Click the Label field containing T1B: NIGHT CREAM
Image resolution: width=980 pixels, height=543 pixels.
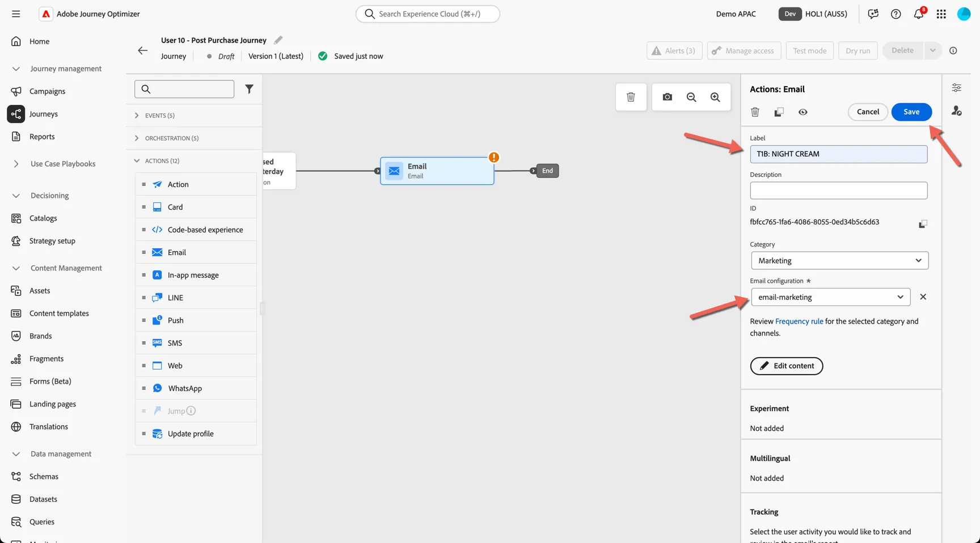pyautogui.click(x=839, y=154)
